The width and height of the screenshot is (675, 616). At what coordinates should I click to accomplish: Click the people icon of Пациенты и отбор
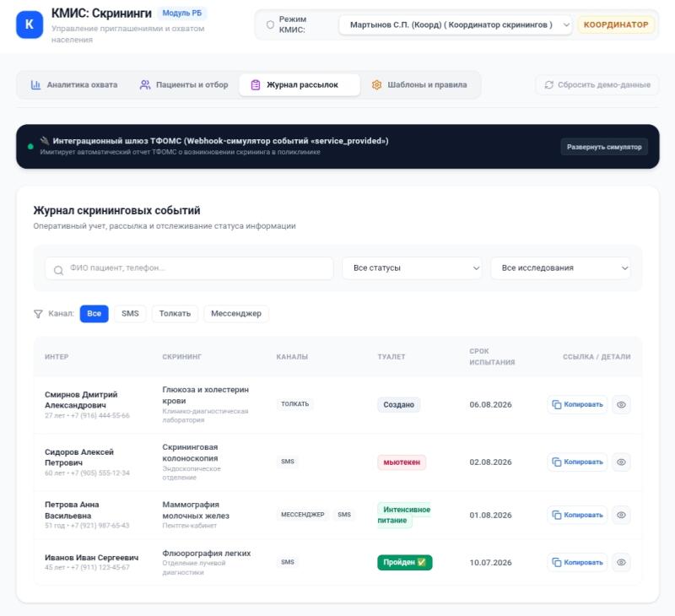tap(145, 84)
